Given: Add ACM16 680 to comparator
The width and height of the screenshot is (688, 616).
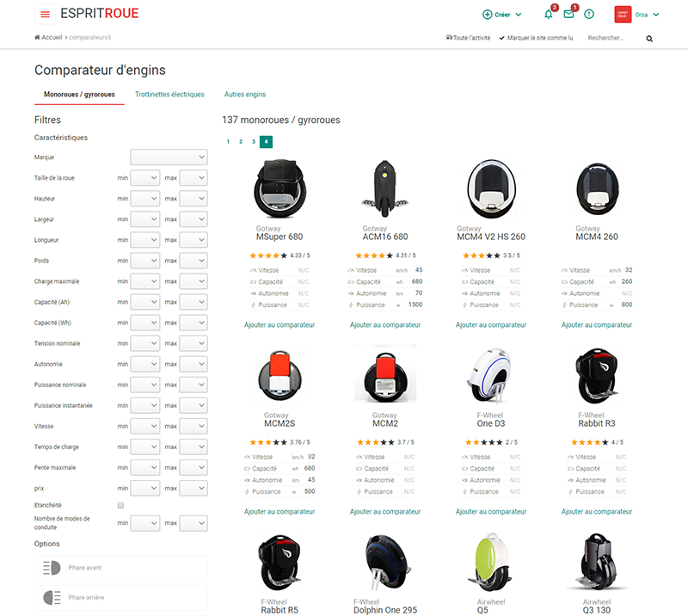Looking at the screenshot, I should click(385, 325).
